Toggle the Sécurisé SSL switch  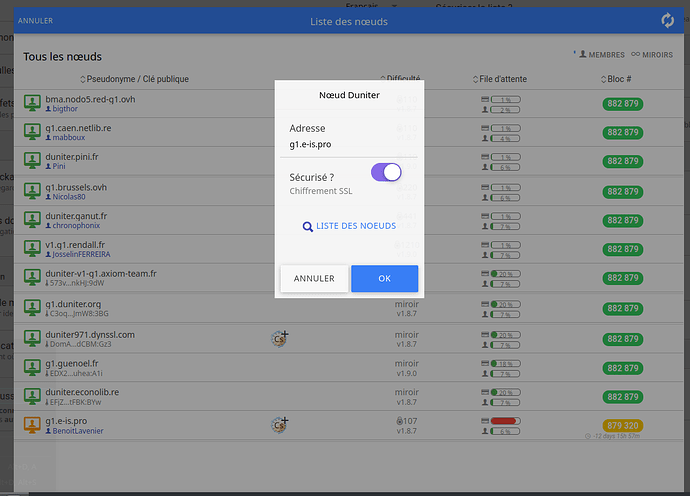[386, 172]
